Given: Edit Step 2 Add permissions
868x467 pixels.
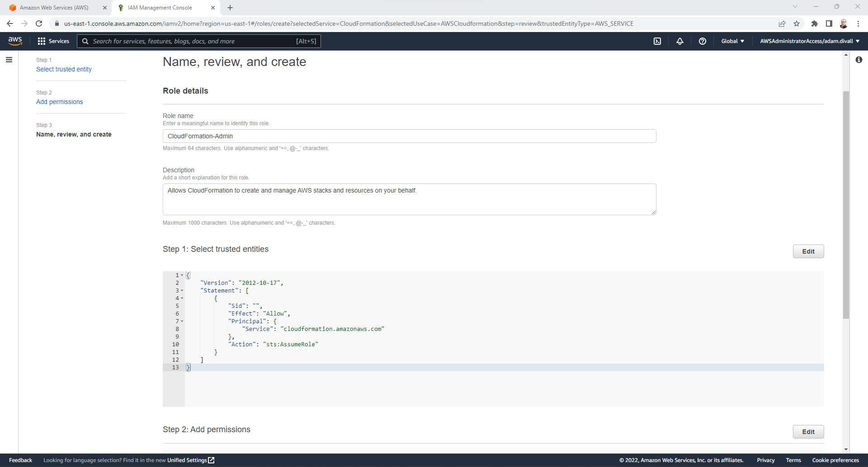Looking at the screenshot, I should [808, 432].
